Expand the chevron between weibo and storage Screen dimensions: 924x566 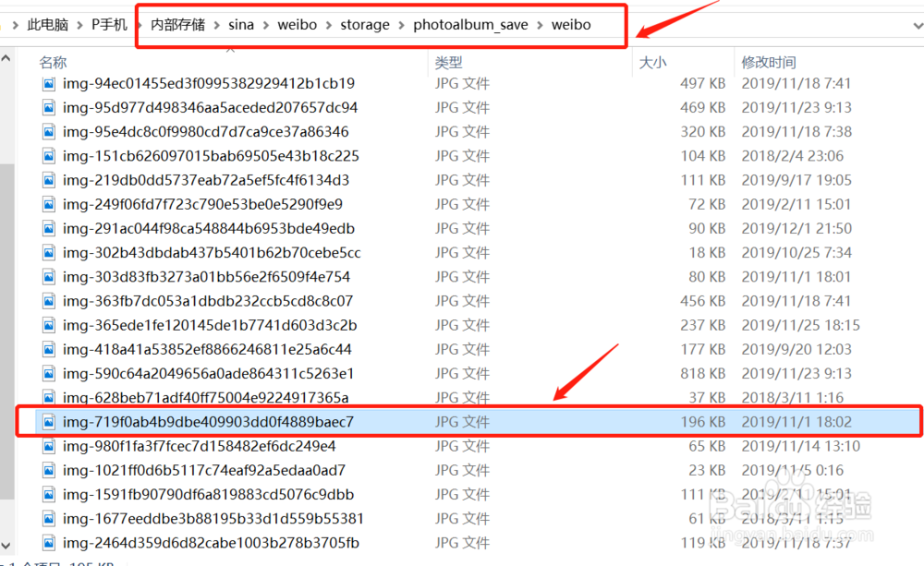[x=329, y=25]
